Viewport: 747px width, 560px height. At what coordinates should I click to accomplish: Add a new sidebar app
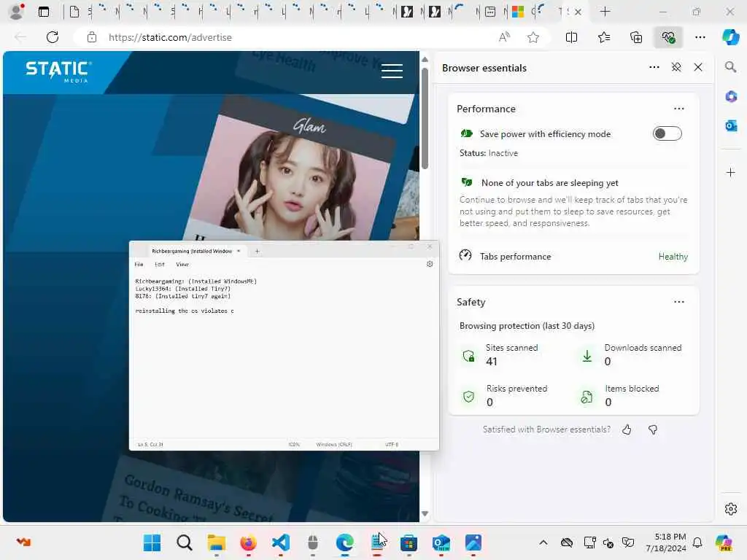click(730, 172)
